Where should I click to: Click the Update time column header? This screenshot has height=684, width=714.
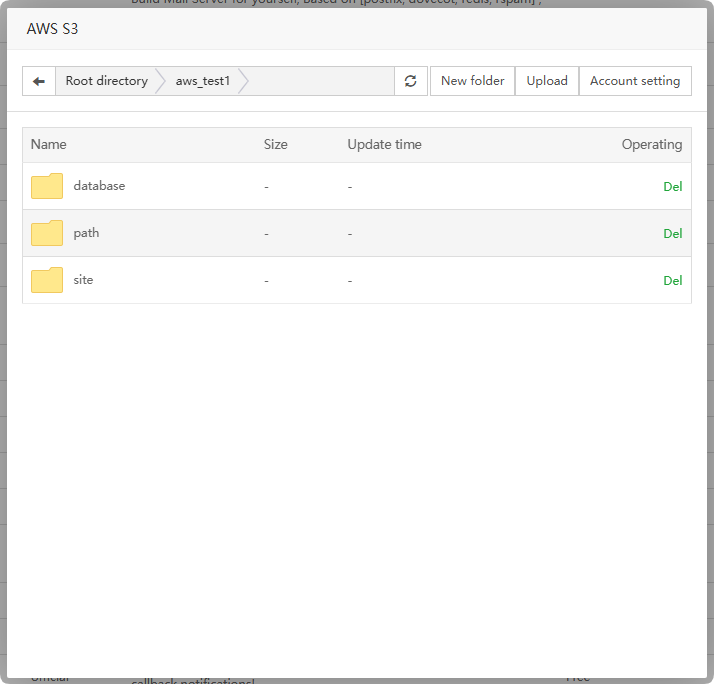(x=384, y=145)
